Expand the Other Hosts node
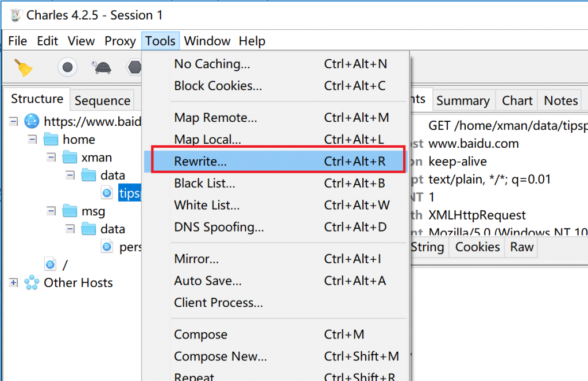Screen dimensions: 588x381 (14, 283)
